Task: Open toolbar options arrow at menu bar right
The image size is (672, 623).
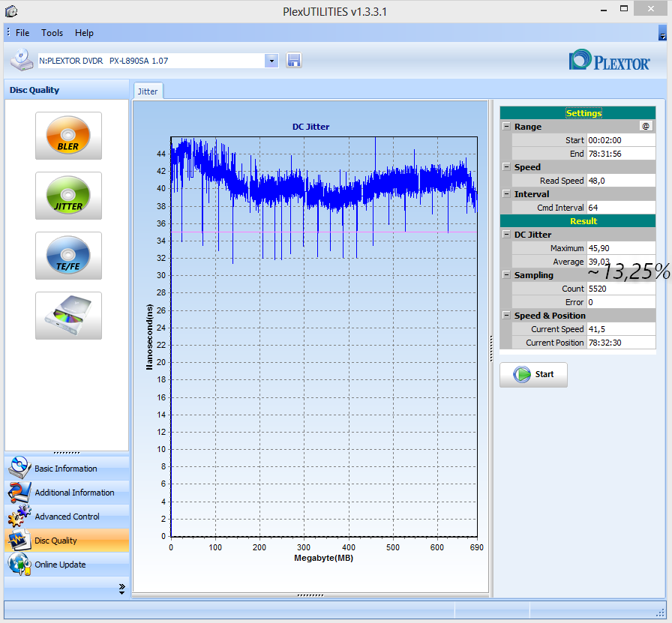Action: click(x=662, y=33)
